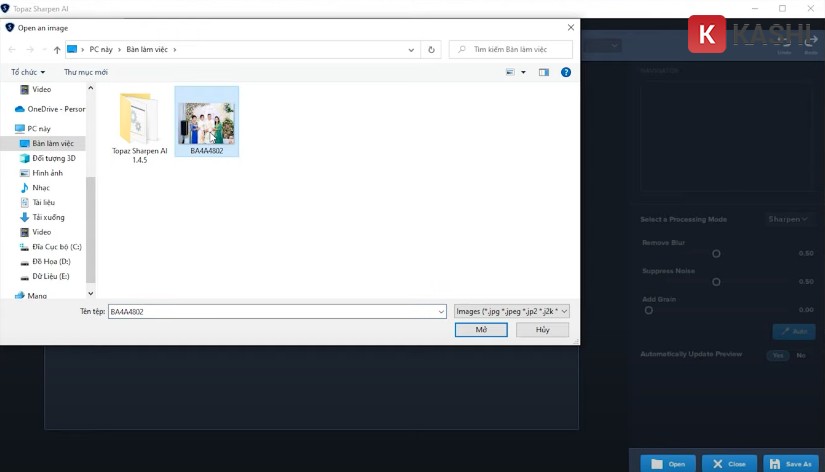Click the refresh icon beside address bar
825x472 pixels.
click(431, 49)
